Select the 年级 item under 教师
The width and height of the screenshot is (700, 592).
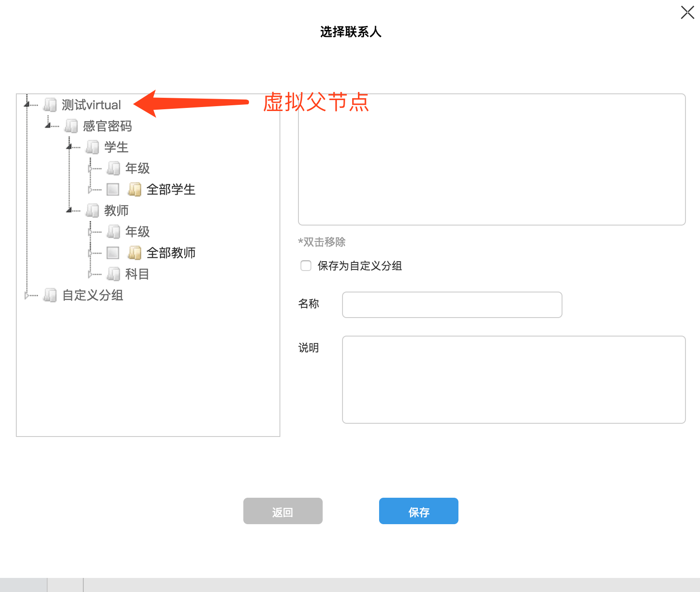(137, 232)
